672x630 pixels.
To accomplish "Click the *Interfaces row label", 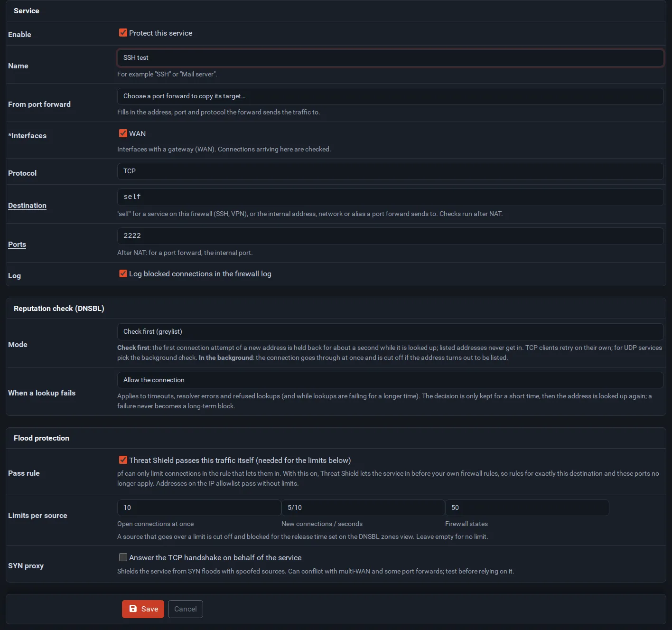I will click(27, 136).
